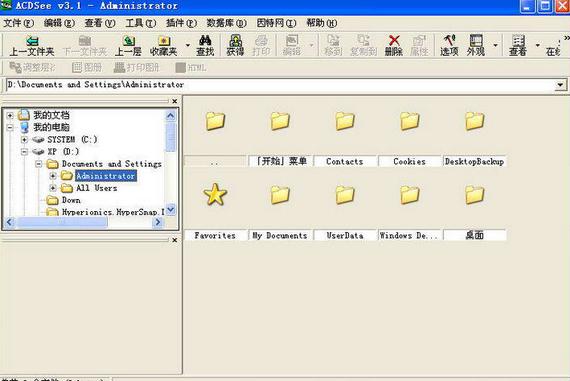
Task: Select the 桌面 folder icon
Action: point(474,195)
